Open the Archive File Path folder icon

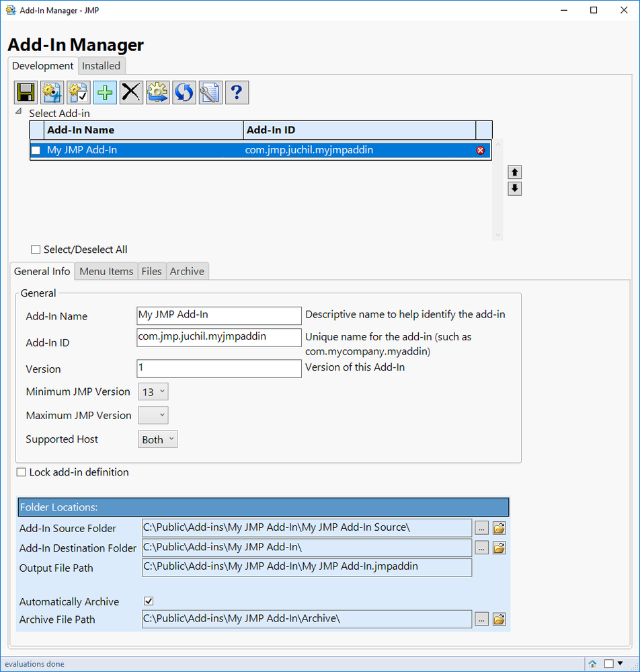[499, 619]
